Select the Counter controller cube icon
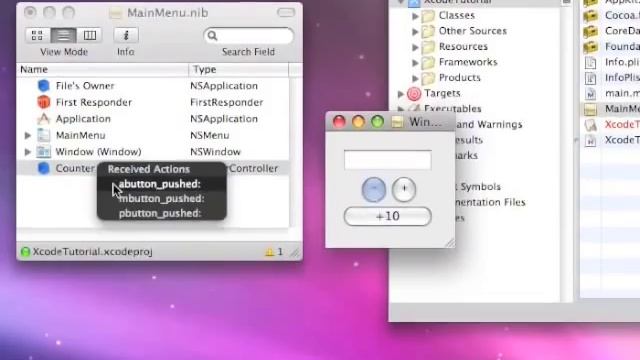This screenshot has height=360, width=640. pos(43,168)
